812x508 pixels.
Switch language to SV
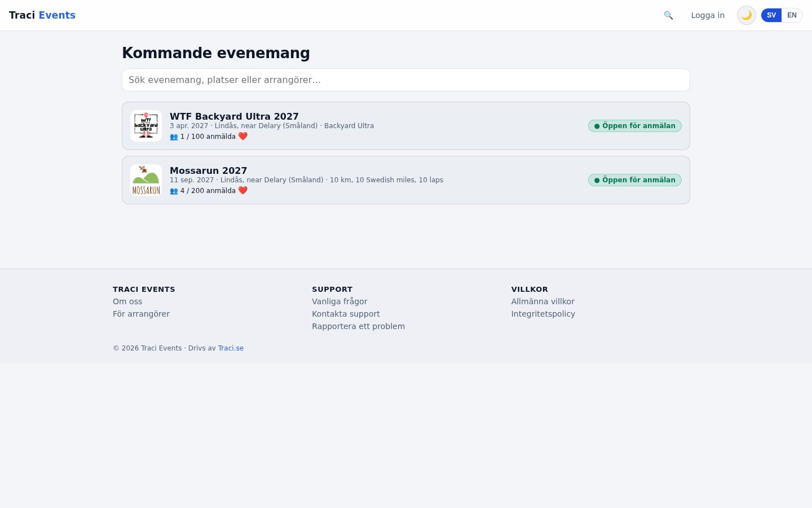(771, 15)
